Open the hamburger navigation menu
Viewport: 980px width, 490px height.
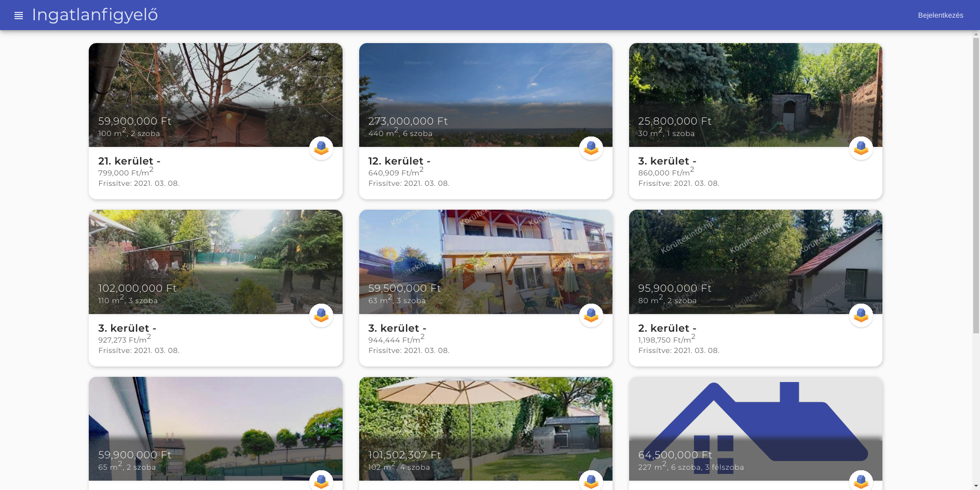pyautogui.click(x=19, y=16)
